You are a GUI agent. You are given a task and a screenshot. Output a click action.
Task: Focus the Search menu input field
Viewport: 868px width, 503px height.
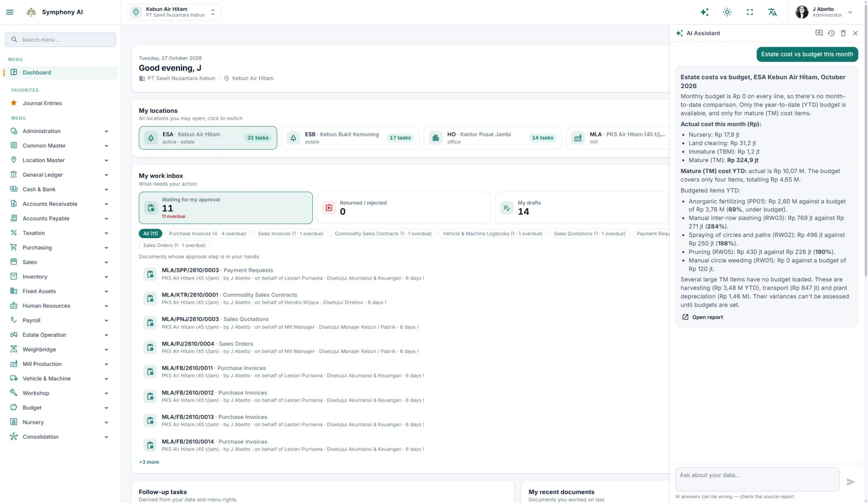coord(60,39)
